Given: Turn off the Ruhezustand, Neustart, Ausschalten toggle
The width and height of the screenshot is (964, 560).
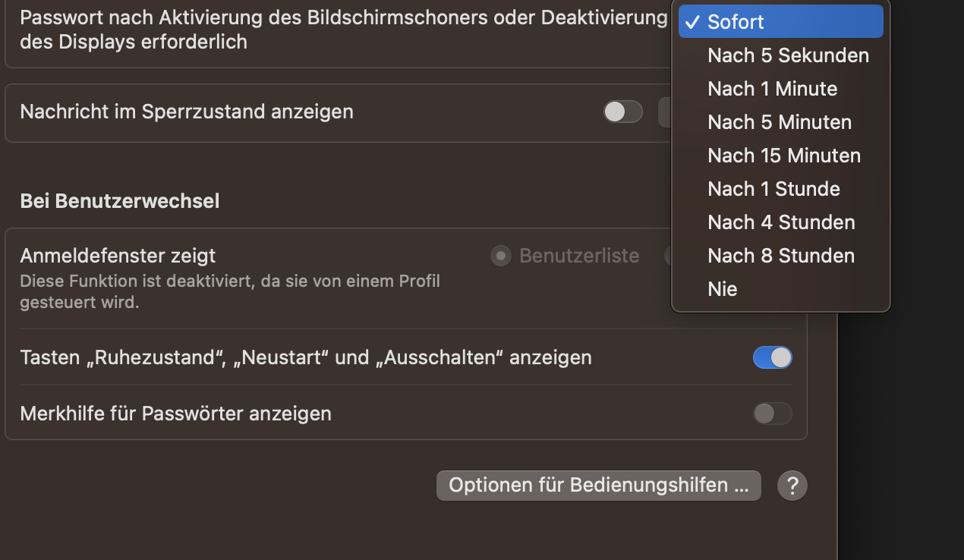Looking at the screenshot, I should pos(772,357).
